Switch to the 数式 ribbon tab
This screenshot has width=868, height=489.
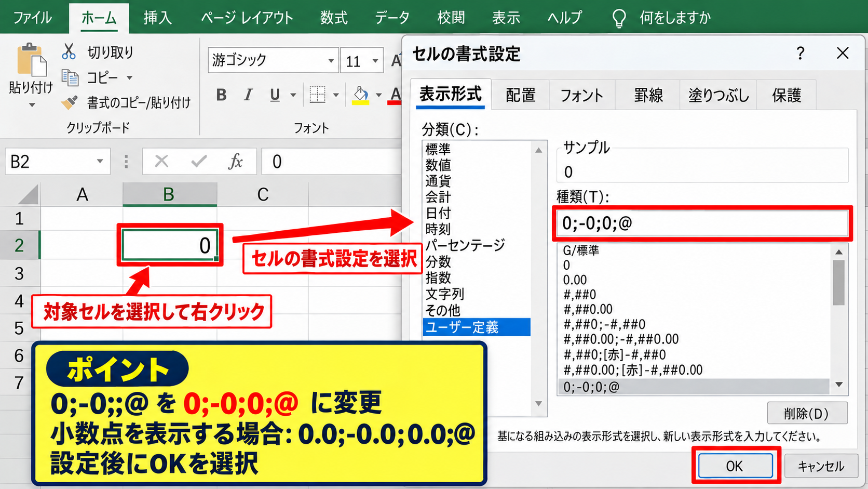334,18
